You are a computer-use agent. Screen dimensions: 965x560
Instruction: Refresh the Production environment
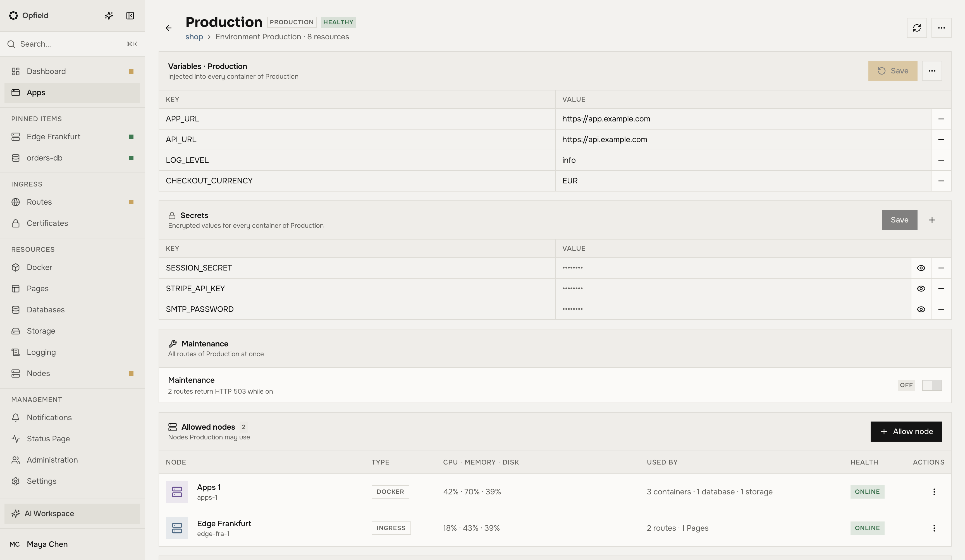[917, 28]
